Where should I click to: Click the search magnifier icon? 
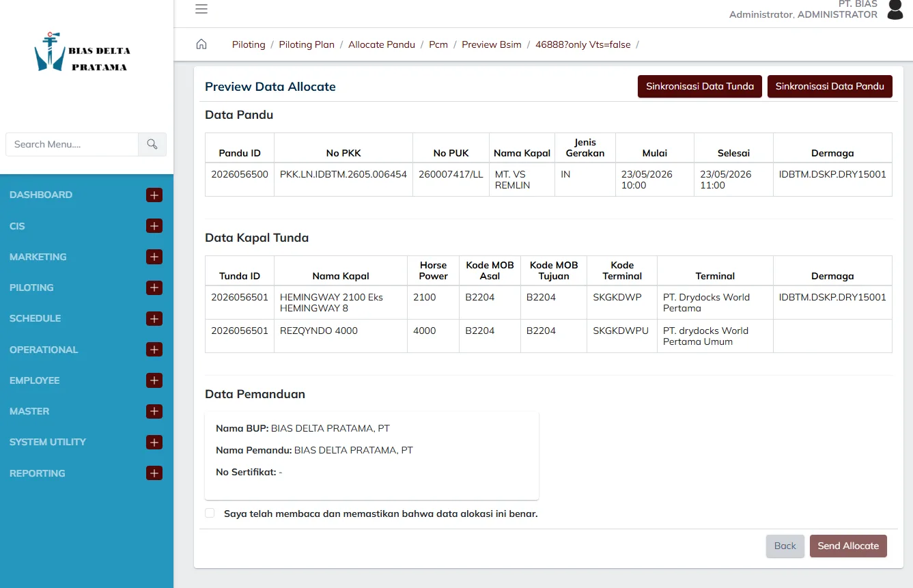click(x=152, y=144)
